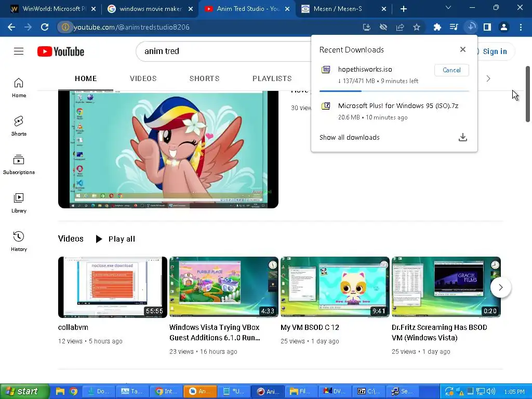The image size is (532, 399).
Task: Click Play all for Videos section
Action: [115, 239]
